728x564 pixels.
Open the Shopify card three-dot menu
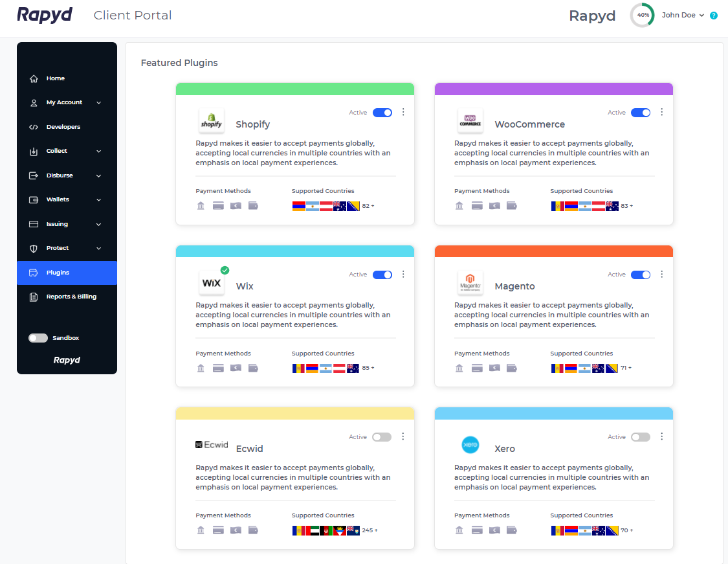[403, 112]
